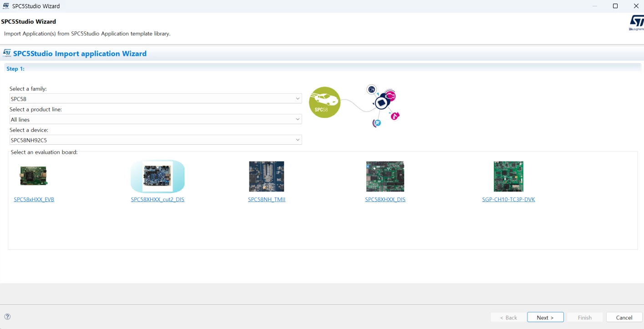Click the ST icon beside Import application Wizard
The image size is (644, 329).
7,53
